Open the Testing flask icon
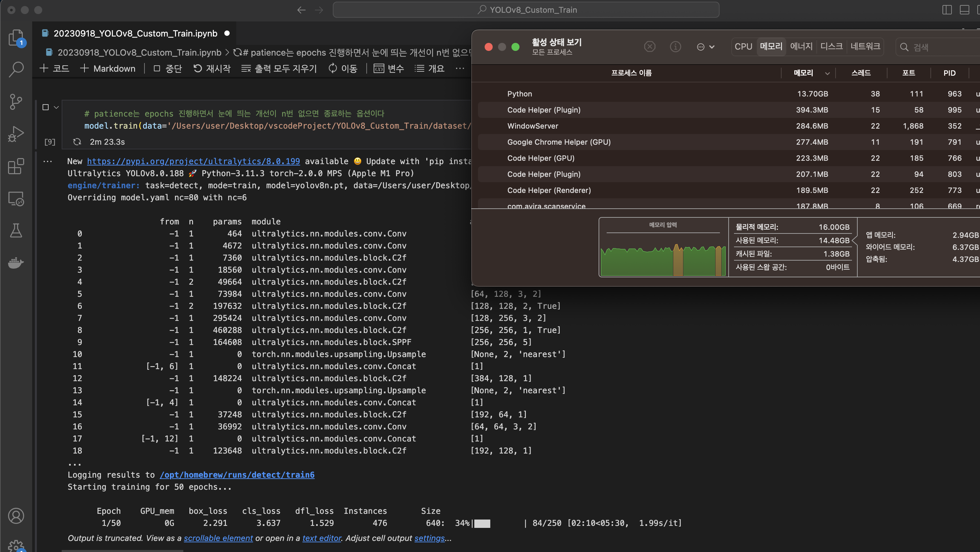The width and height of the screenshot is (980, 552). click(x=16, y=230)
